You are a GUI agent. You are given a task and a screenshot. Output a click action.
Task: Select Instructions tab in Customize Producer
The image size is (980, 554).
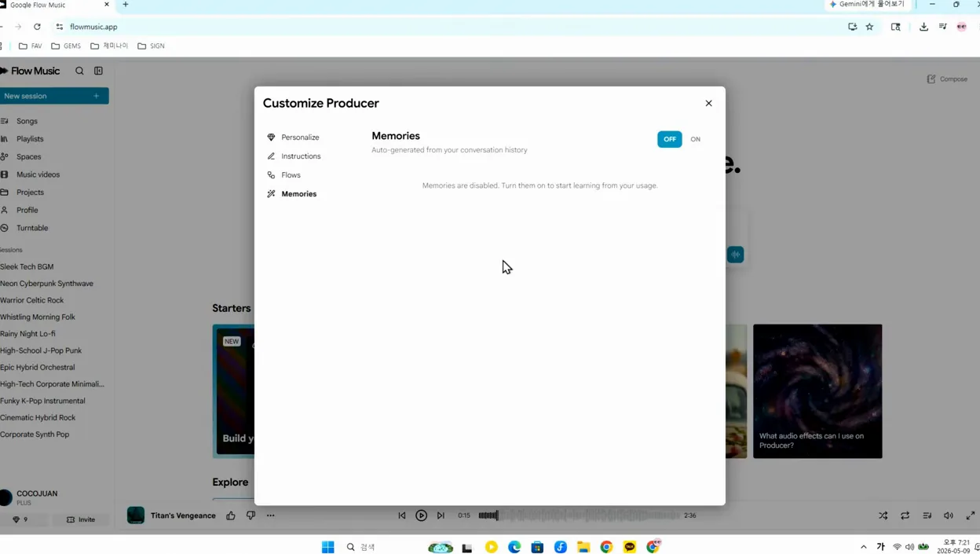pos(294,156)
